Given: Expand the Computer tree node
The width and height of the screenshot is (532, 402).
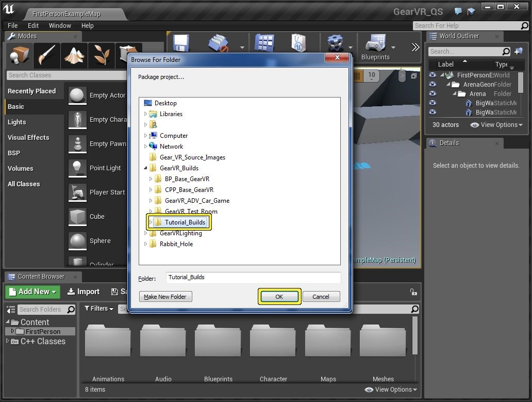Looking at the screenshot, I should 145,136.
